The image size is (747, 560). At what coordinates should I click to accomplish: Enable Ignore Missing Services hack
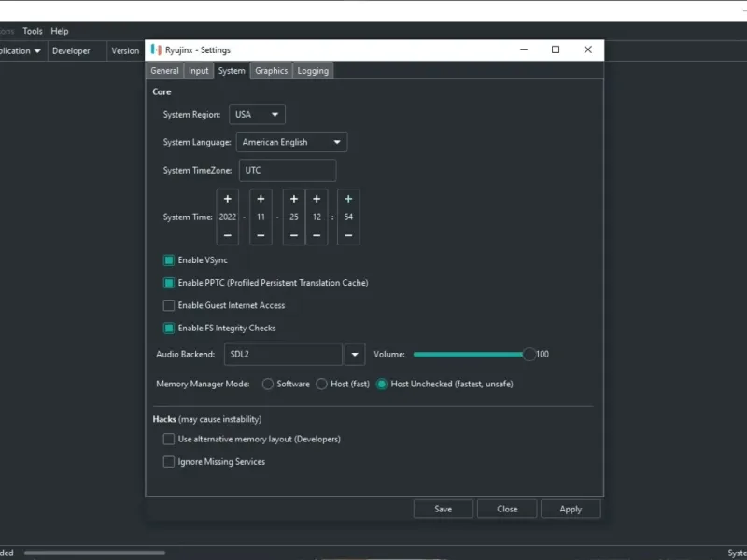(169, 461)
